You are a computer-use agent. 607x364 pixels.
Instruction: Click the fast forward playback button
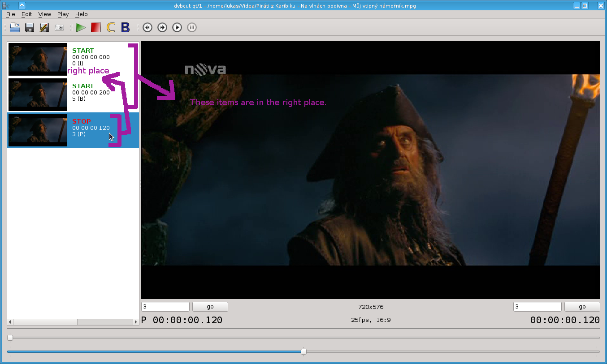(162, 28)
